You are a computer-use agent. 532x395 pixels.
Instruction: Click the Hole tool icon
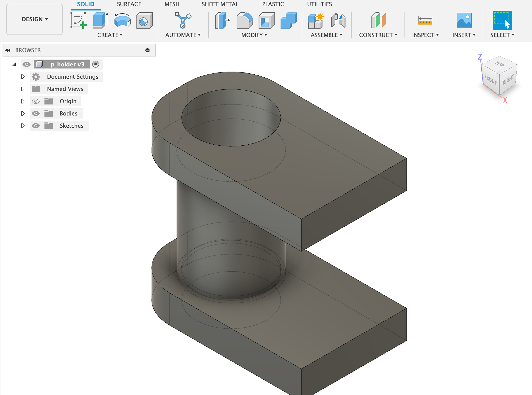tap(144, 20)
